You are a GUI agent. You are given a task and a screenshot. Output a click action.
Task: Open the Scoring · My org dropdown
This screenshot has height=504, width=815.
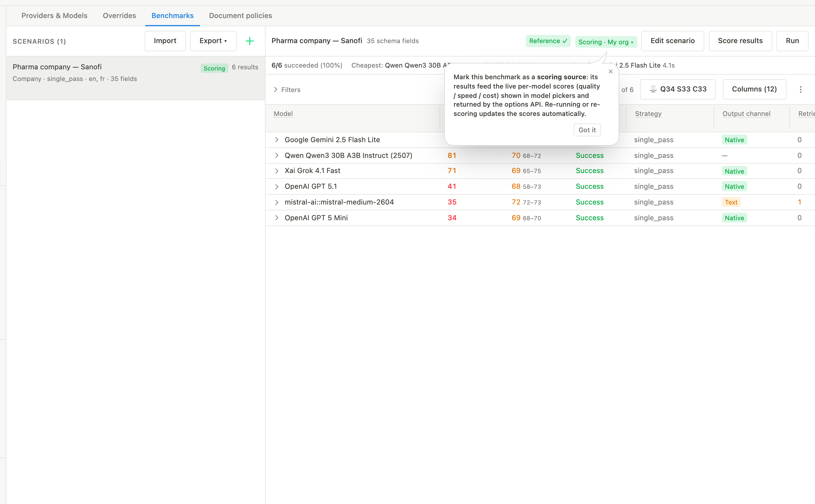(x=606, y=42)
